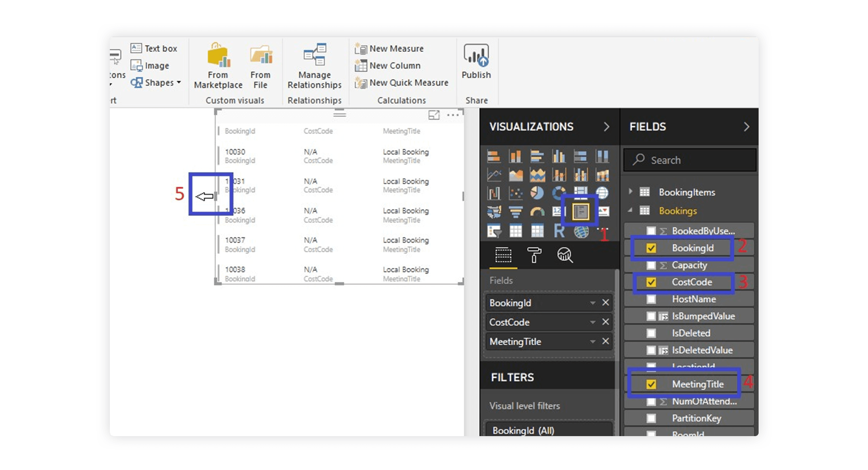Viewport: 868px width, 470px height.
Task: Click New Measure
Action: coord(389,48)
